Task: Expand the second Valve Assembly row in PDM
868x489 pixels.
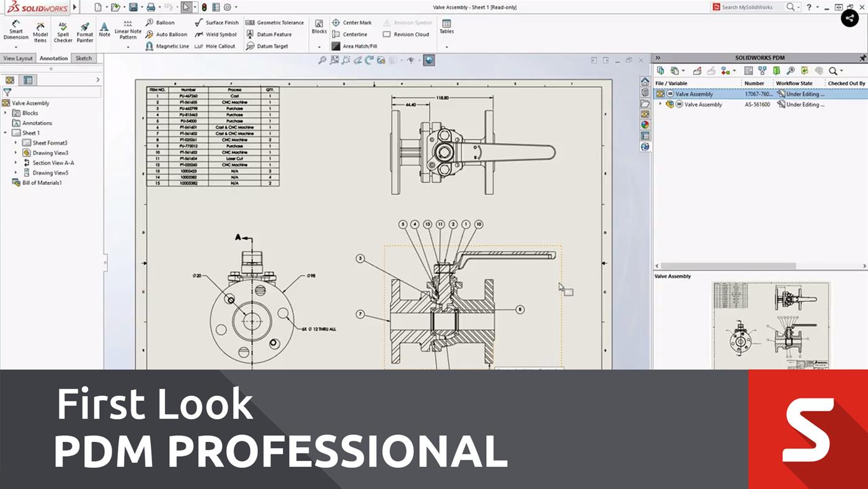Action: [x=660, y=104]
